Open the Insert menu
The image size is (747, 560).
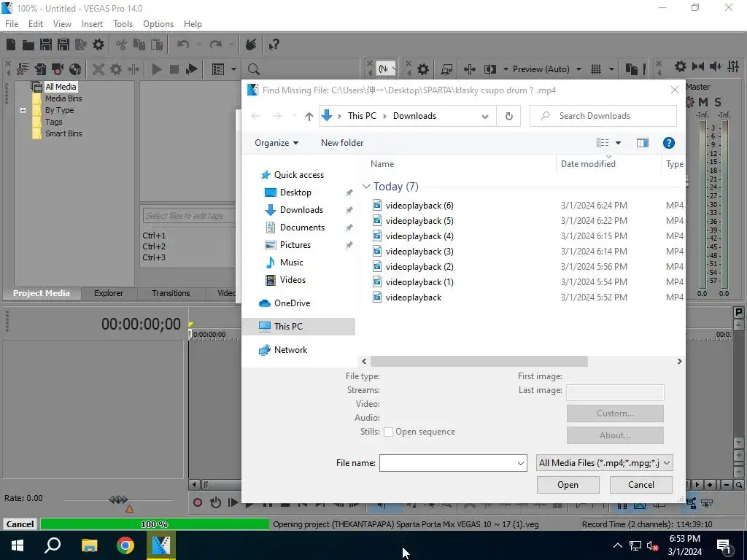pos(92,24)
